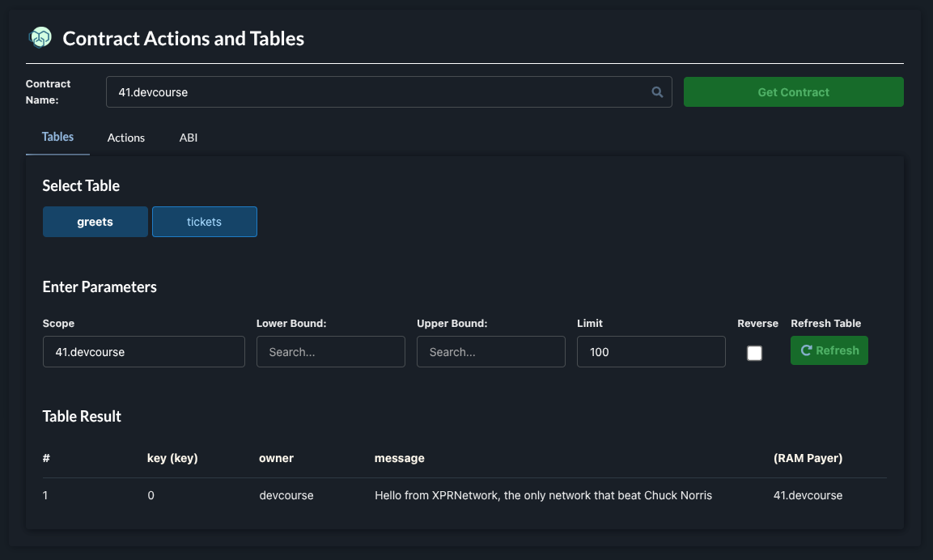Screen dimensions: 933x560
Task: Focus the Contract Name input field
Action: [380, 92]
